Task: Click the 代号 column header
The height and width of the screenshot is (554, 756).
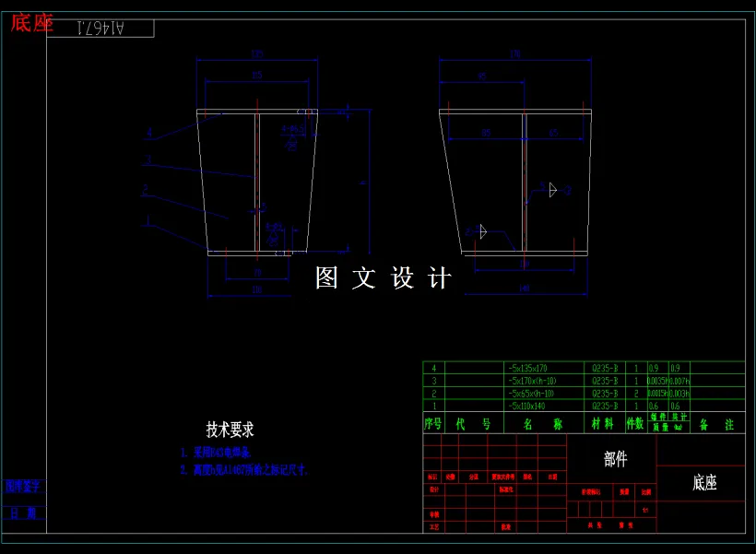Action: tap(474, 424)
